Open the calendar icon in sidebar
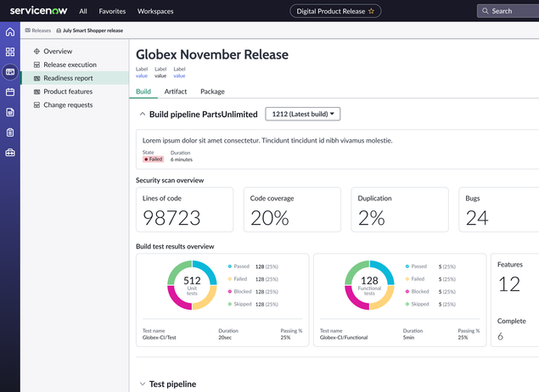 click(10, 92)
